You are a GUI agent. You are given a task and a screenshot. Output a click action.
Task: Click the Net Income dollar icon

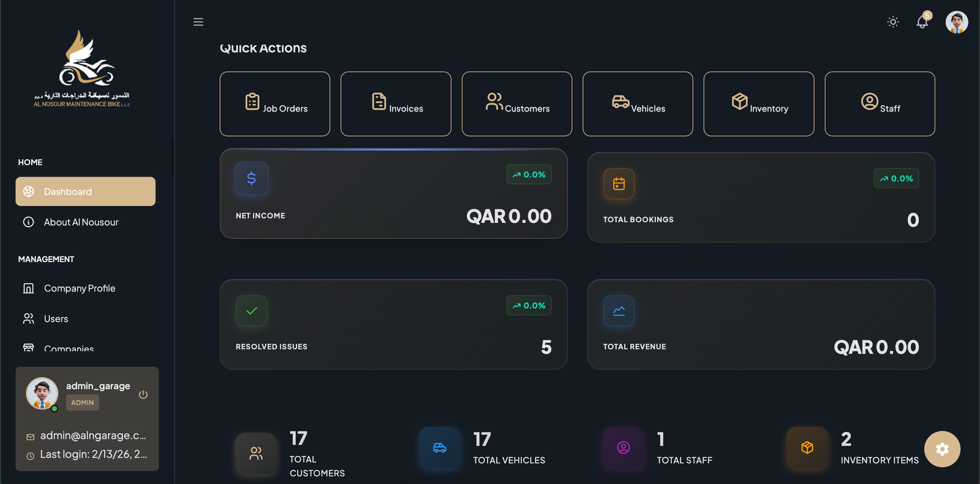(251, 178)
